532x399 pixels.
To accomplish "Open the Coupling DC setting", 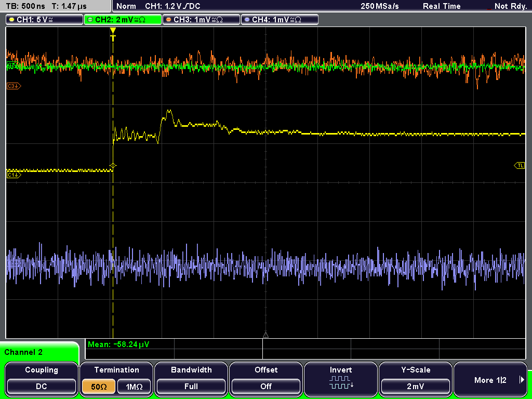I will click(42, 379).
